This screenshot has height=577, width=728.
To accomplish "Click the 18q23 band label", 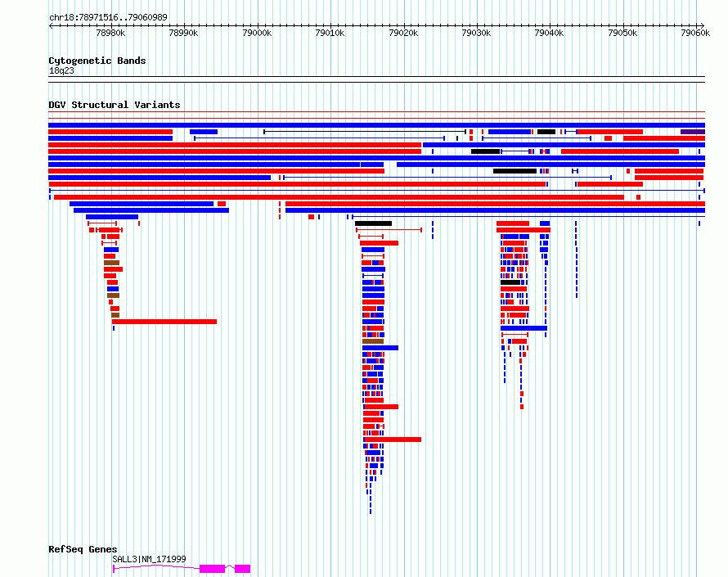I will pyautogui.click(x=61, y=70).
